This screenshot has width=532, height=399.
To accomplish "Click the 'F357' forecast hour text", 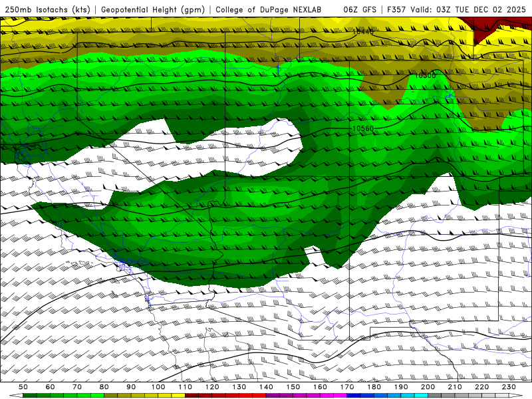I will pyautogui.click(x=396, y=9).
